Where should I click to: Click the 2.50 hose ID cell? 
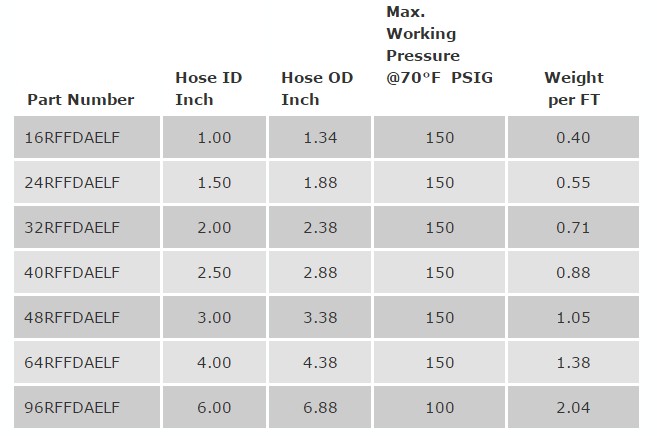pos(215,273)
